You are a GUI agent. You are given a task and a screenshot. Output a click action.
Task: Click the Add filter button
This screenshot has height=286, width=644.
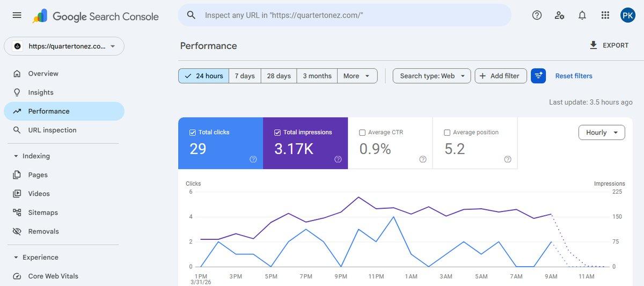pos(501,76)
